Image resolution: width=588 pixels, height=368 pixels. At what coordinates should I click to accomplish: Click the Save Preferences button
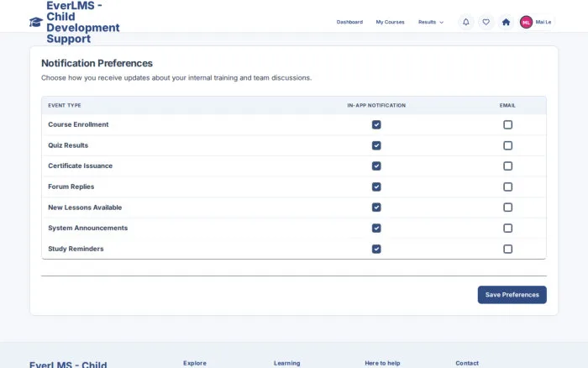tap(512, 295)
